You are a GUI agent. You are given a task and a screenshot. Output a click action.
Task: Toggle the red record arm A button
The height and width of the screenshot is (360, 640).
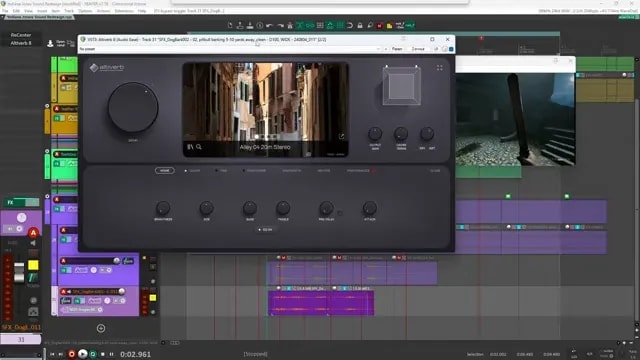pyautogui.click(x=33, y=233)
